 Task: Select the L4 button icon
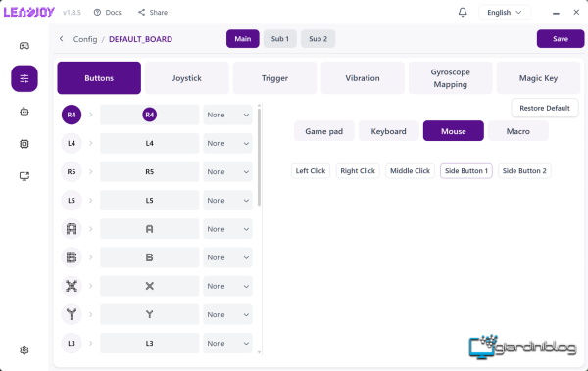(72, 143)
